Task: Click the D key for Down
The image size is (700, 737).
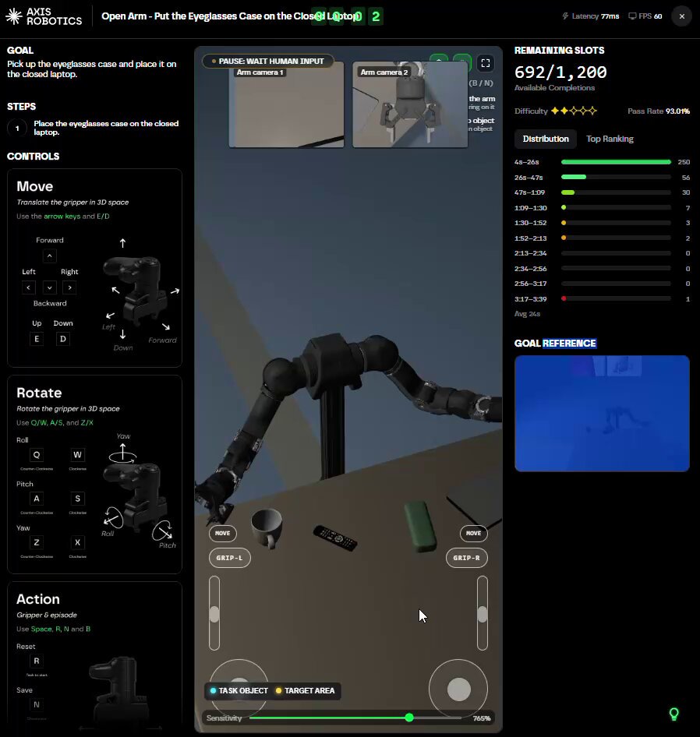Action: [x=63, y=339]
